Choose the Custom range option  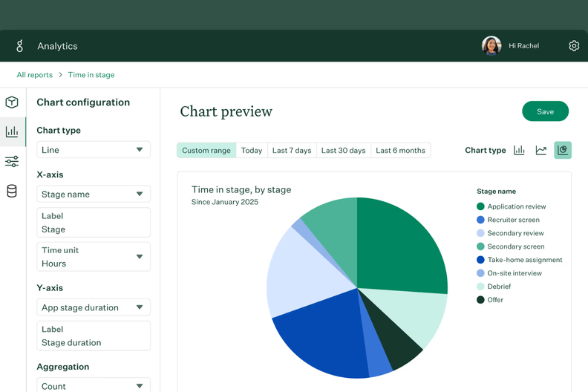click(206, 151)
